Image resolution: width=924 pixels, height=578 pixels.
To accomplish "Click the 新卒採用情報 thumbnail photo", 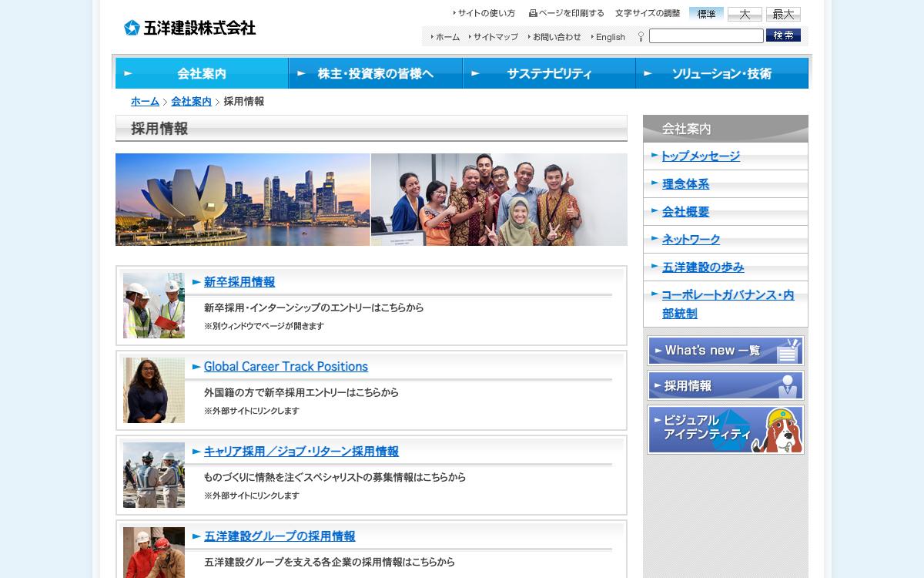I will coord(154,305).
